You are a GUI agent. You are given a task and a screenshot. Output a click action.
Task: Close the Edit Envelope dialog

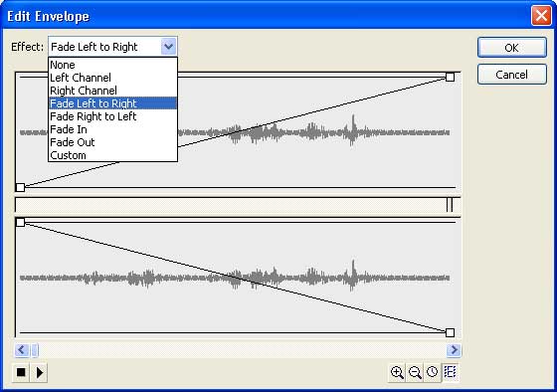pos(541,16)
